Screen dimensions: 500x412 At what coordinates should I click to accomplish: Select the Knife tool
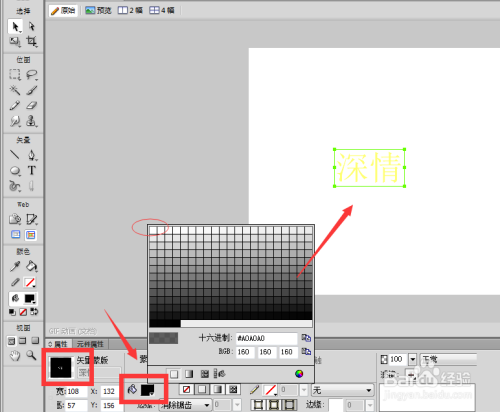coord(32,186)
